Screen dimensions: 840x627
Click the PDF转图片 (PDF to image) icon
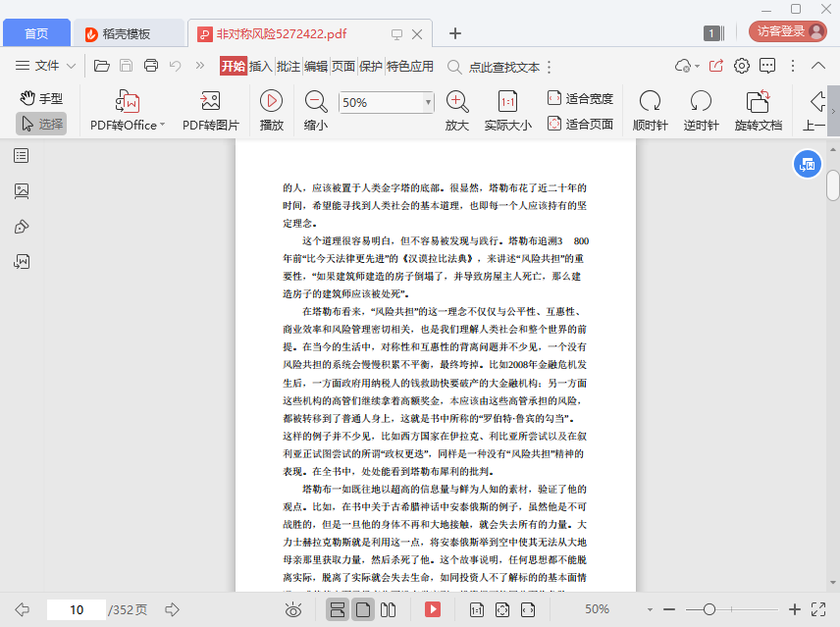[x=210, y=101]
